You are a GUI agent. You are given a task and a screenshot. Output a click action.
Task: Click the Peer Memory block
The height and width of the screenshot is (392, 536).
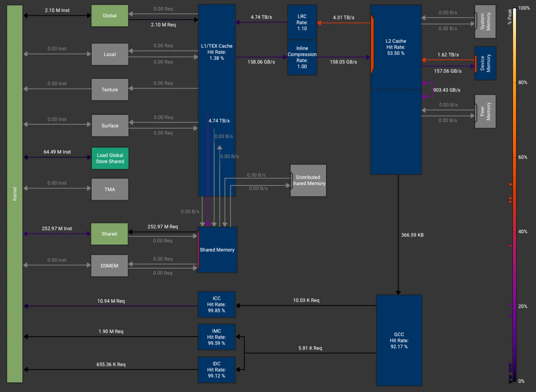pyautogui.click(x=485, y=112)
